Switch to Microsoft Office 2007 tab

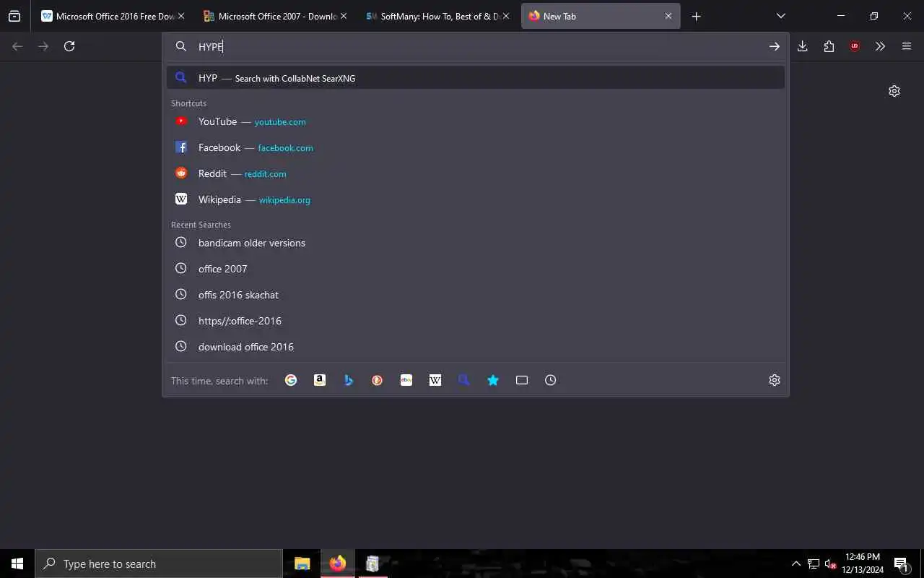point(275,16)
